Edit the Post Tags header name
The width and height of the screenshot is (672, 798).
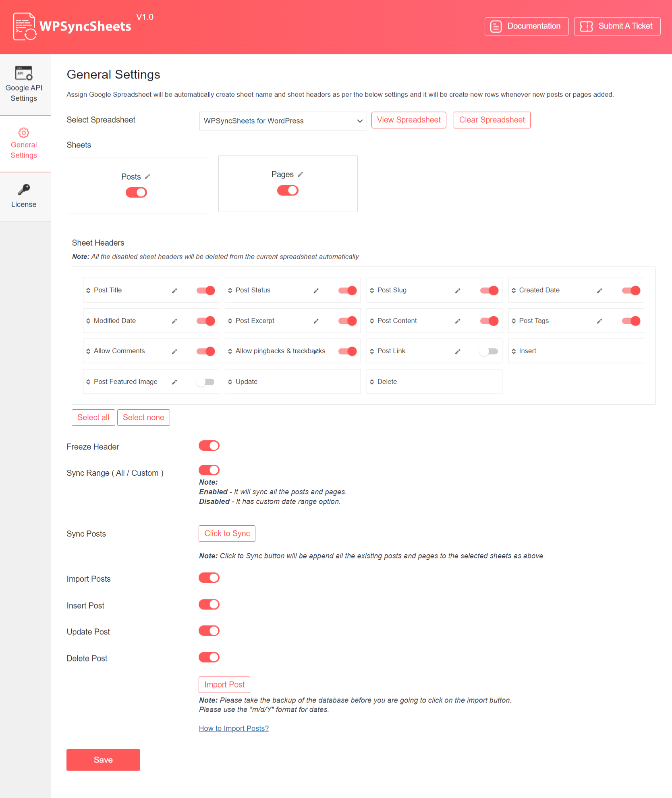599,321
